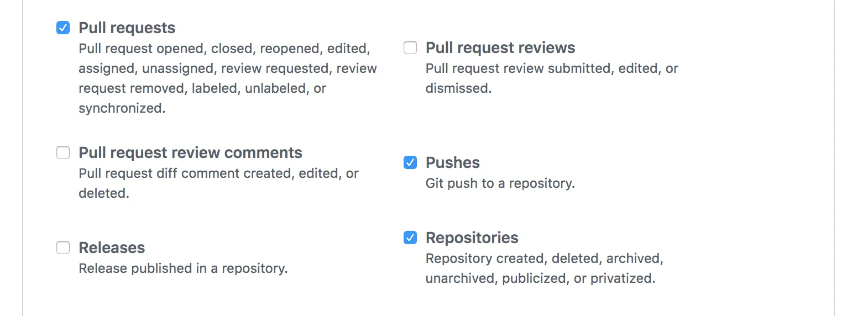Tick the Releases checkbox
This screenshot has width=868, height=316.
63,247
